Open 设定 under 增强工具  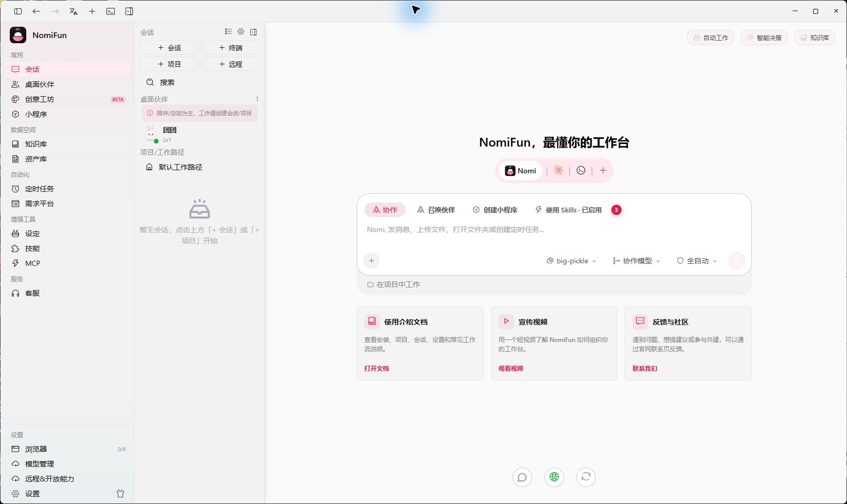(x=68, y=233)
